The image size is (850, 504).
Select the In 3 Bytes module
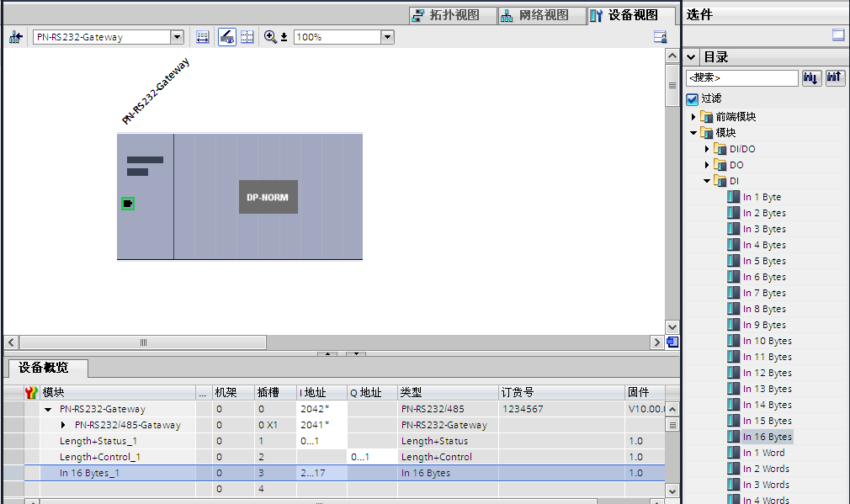pyautogui.click(x=764, y=229)
